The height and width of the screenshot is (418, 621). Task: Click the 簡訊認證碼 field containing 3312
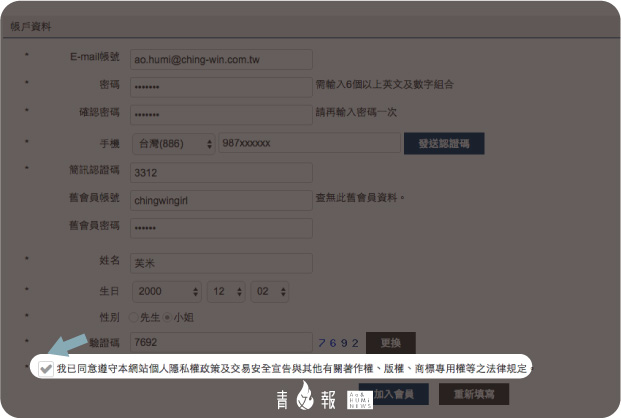tap(221, 171)
